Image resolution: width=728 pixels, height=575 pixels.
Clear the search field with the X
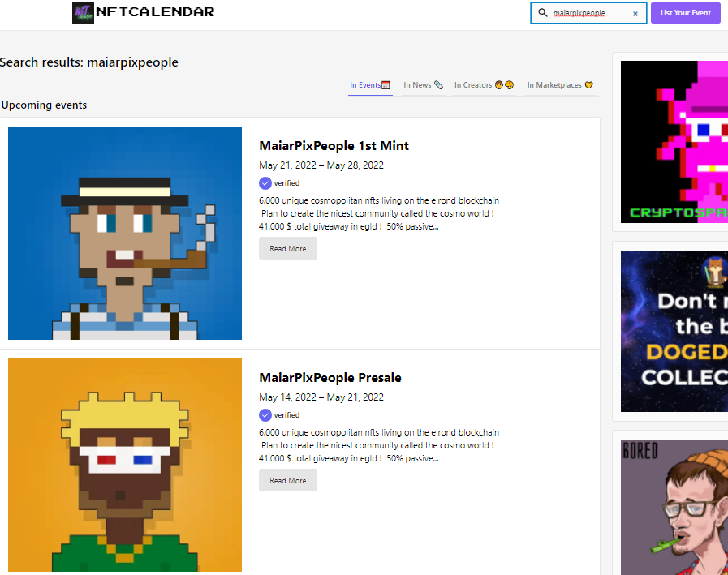(x=635, y=14)
